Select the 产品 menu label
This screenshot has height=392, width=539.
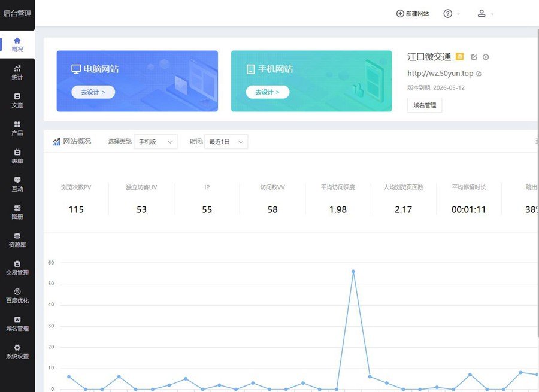[x=17, y=133]
